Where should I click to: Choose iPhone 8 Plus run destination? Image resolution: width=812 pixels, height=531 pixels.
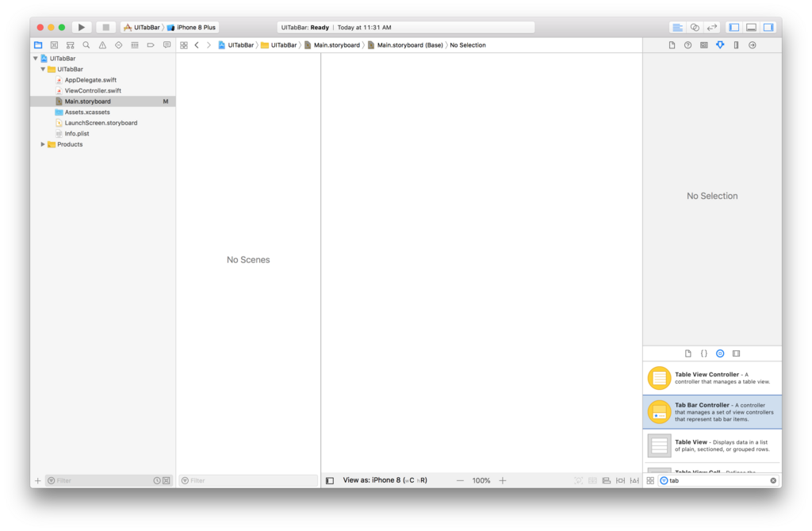(x=192, y=28)
